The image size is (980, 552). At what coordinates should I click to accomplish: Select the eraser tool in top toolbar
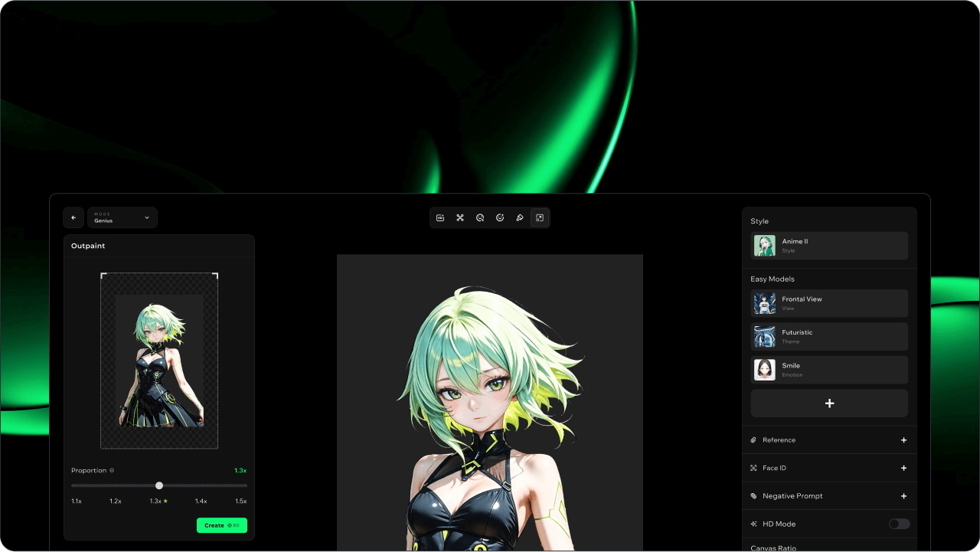click(x=520, y=218)
